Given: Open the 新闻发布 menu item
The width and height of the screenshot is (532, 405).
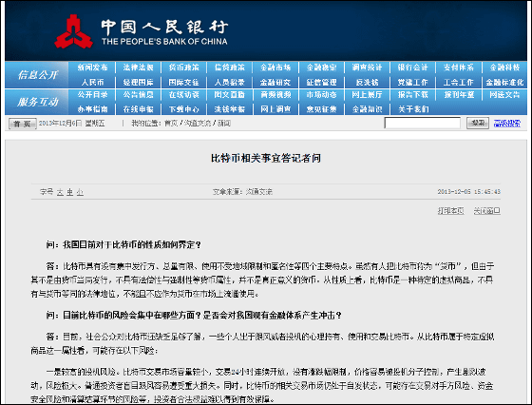Looking at the screenshot, I should (x=93, y=67).
